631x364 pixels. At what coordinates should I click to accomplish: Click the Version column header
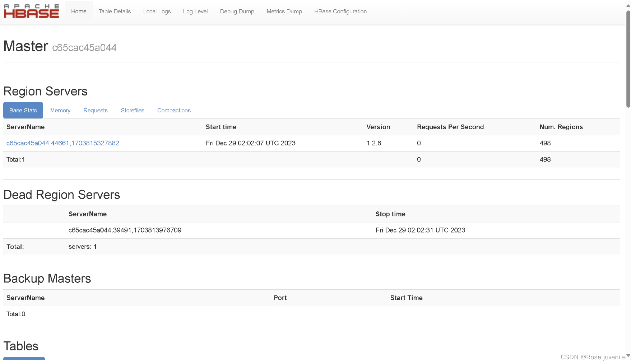click(378, 127)
